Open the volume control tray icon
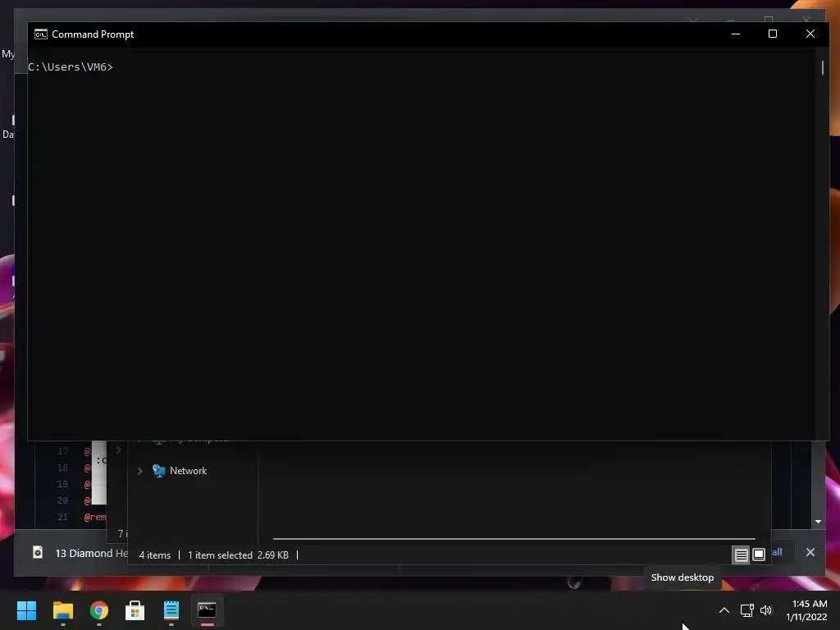This screenshot has width=840, height=630. coord(767,610)
